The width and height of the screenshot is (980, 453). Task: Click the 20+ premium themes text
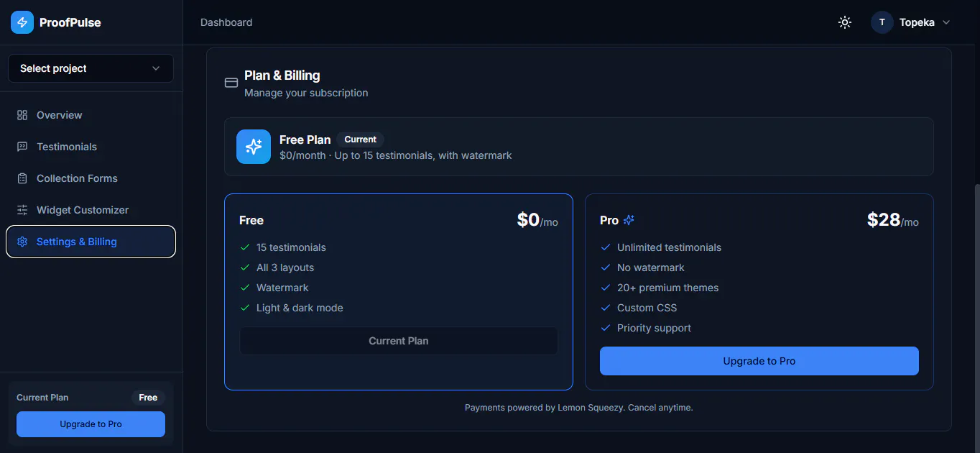pos(667,288)
